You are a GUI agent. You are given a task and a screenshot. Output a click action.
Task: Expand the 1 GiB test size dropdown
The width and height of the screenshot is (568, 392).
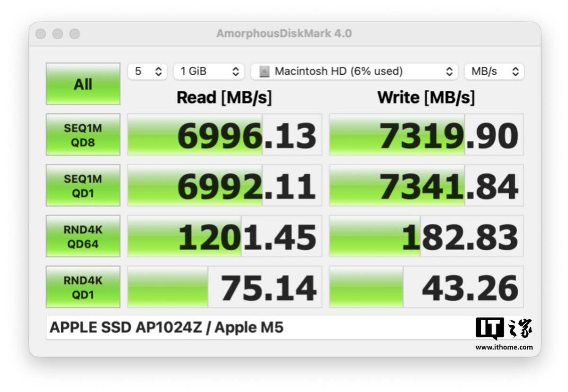209,71
